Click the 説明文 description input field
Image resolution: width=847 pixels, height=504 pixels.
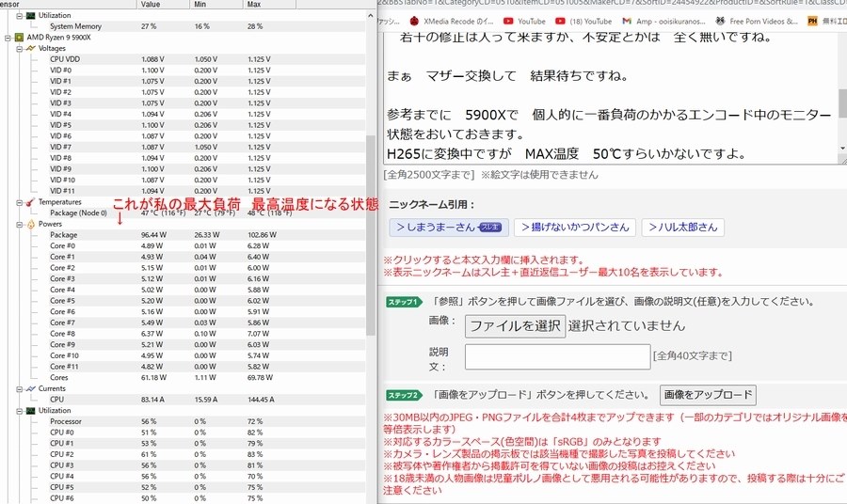(x=557, y=356)
